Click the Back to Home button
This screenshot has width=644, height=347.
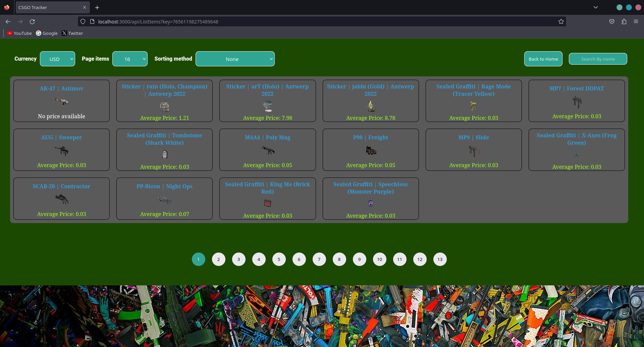(x=543, y=59)
